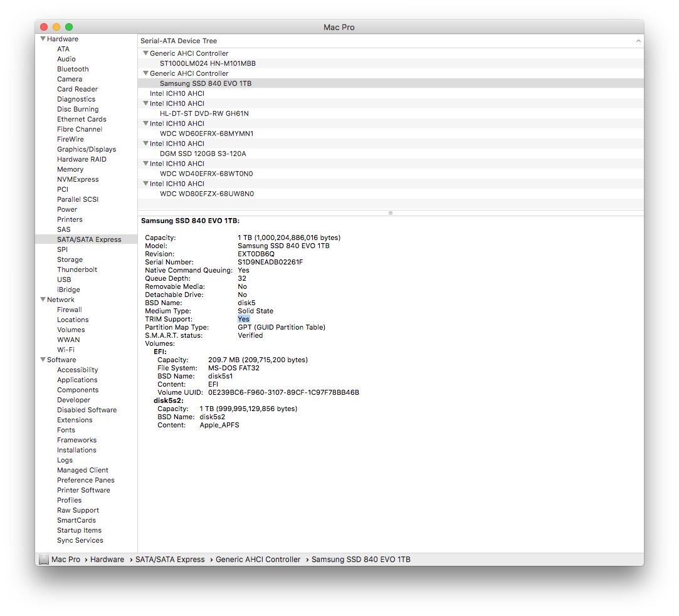Click the S.M.A.R.T. status Verified value
This screenshot has width=679, height=616.
(250, 335)
